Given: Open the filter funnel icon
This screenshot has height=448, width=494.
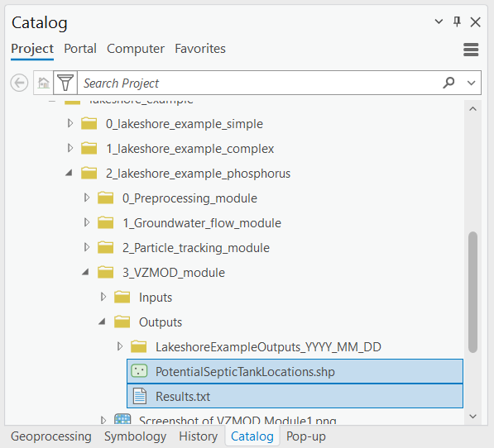Looking at the screenshot, I should [x=65, y=83].
